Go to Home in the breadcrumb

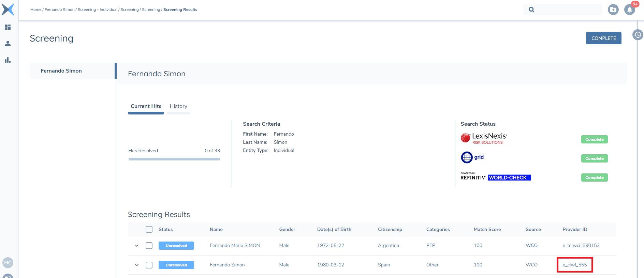[x=35, y=10]
